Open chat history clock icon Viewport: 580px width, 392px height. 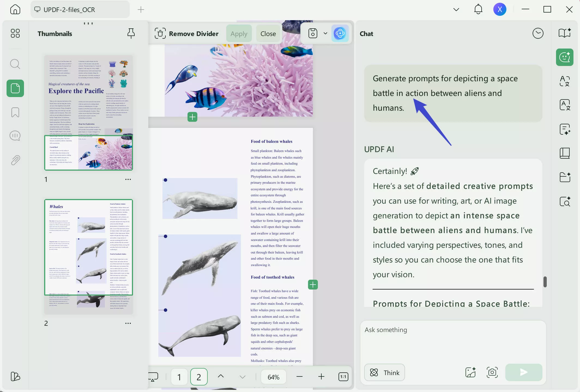[x=538, y=34]
